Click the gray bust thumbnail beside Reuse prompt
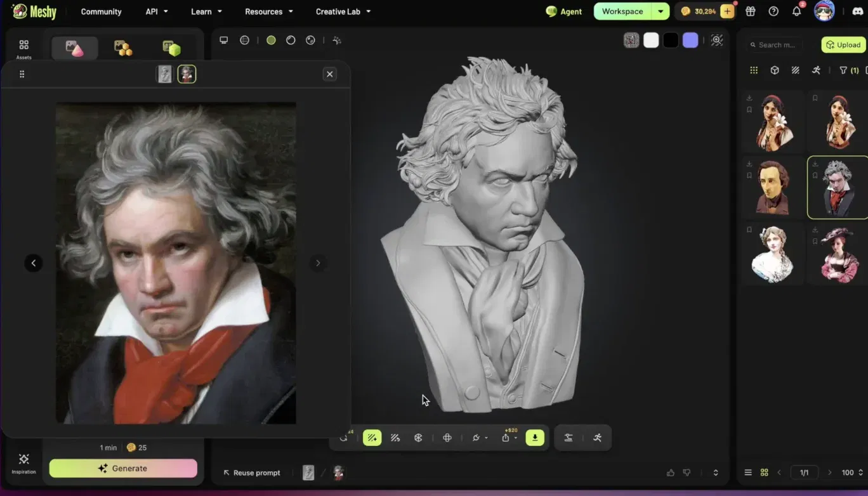The width and height of the screenshot is (868, 496). click(x=308, y=473)
